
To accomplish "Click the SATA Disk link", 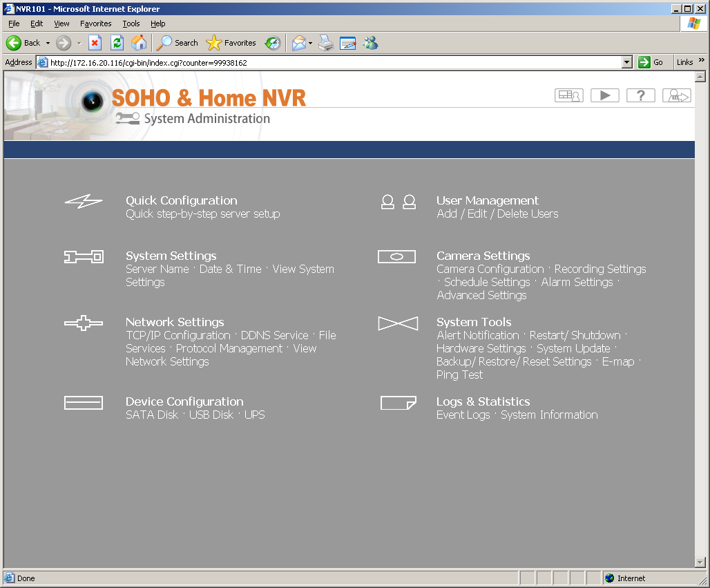I will tap(152, 415).
